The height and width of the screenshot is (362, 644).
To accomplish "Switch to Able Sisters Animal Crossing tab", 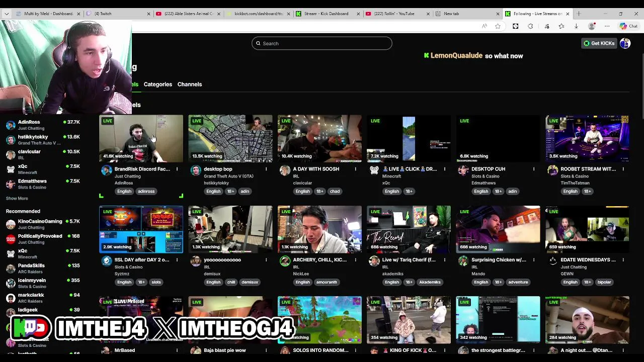I will [x=187, y=14].
